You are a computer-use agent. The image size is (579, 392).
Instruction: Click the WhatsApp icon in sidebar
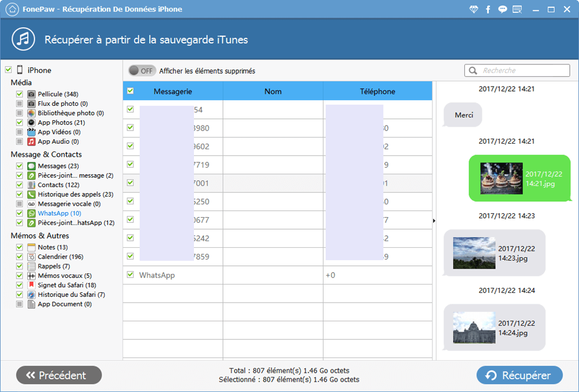(32, 213)
